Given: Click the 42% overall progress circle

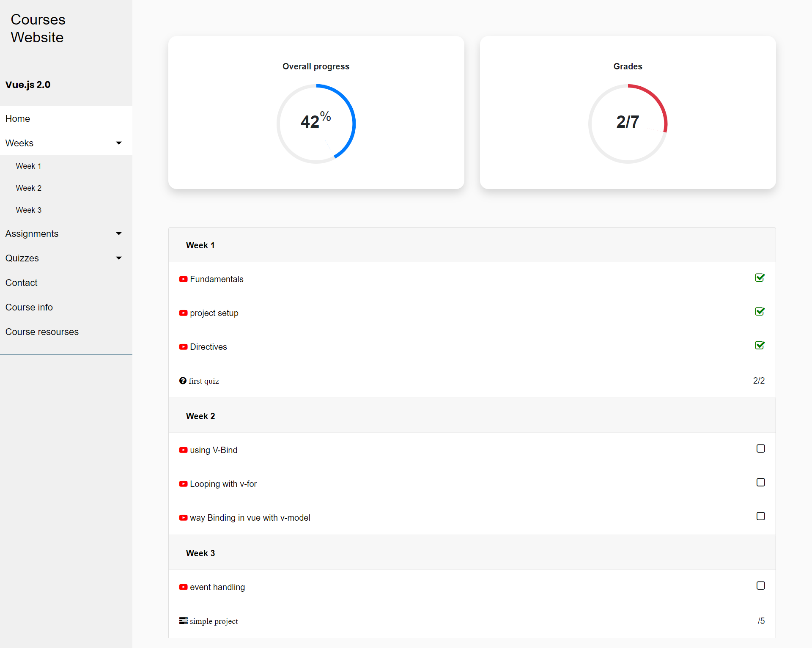Looking at the screenshot, I should [x=316, y=124].
